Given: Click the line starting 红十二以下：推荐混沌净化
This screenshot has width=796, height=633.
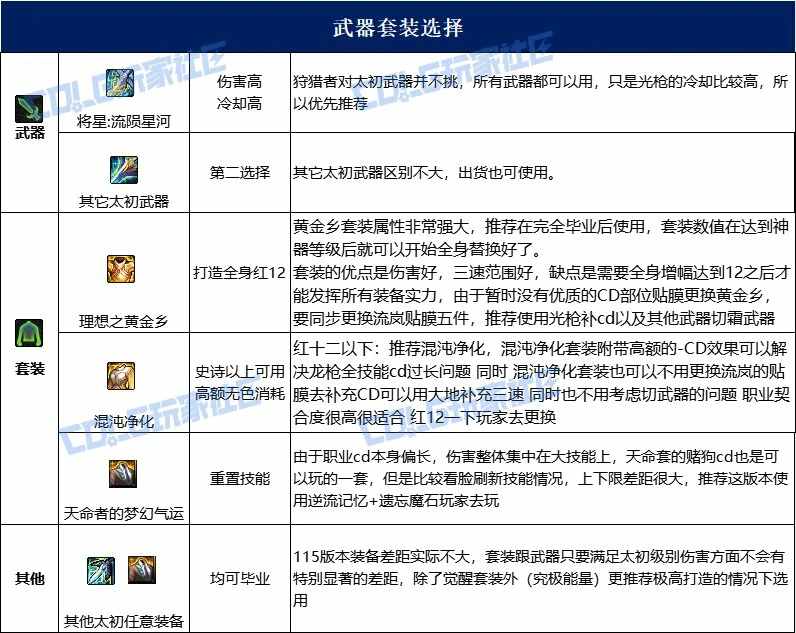Looking at the screenshot, I should pyautogui.click(x=540, y=348).
